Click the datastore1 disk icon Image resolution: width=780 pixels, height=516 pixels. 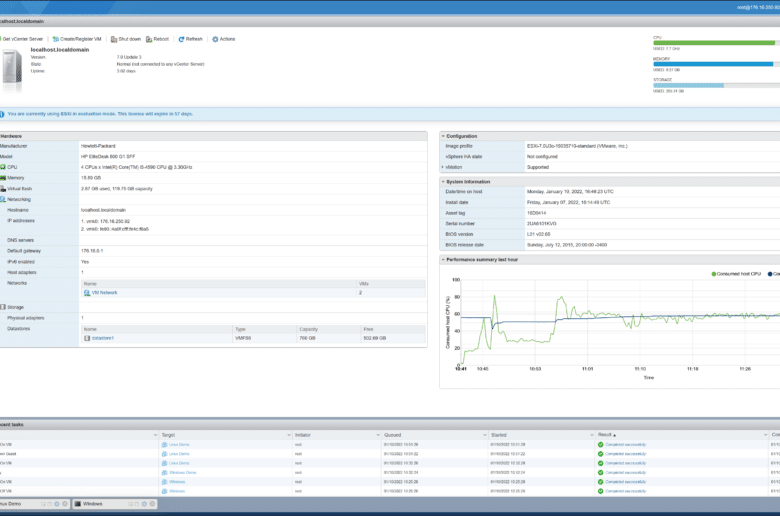pos(87,338)
